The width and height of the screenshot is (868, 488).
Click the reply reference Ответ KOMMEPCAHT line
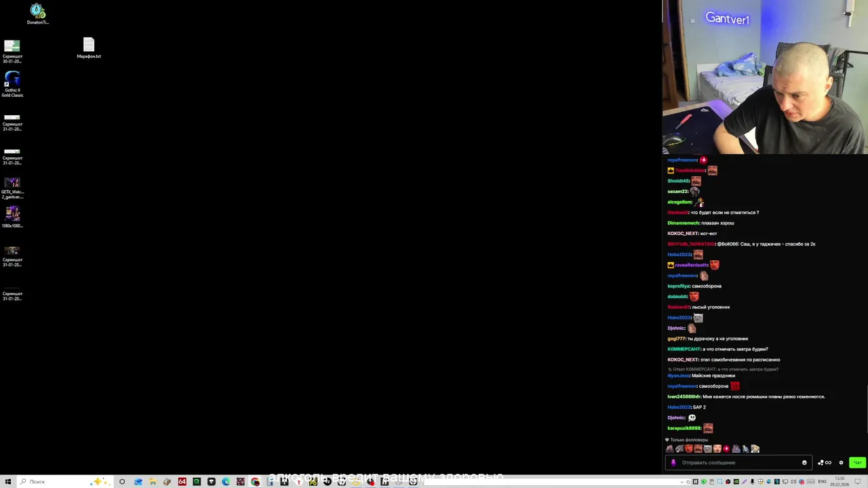coord(723,369)
